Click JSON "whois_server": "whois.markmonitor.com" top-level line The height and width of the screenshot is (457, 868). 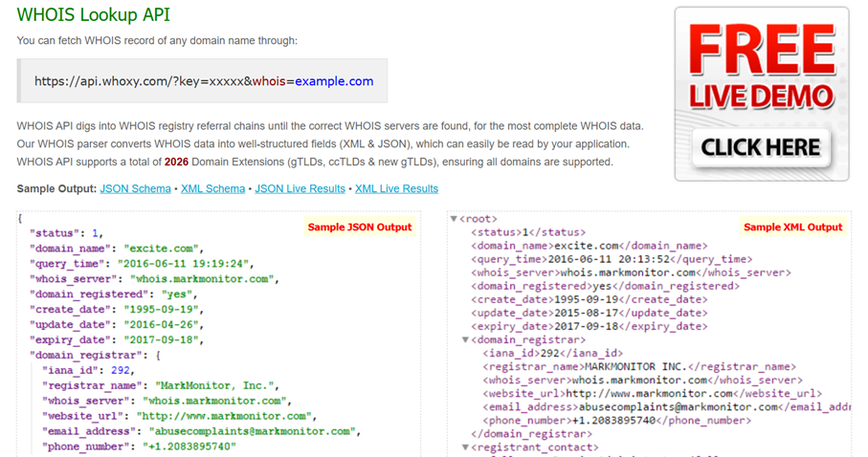pos(154,279)
